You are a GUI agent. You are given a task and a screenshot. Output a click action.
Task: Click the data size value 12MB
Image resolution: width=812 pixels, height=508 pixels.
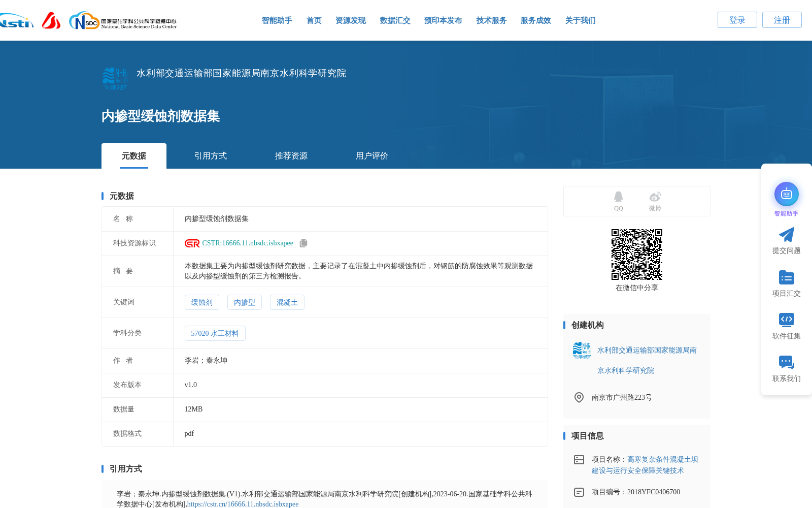coord(193,409)
